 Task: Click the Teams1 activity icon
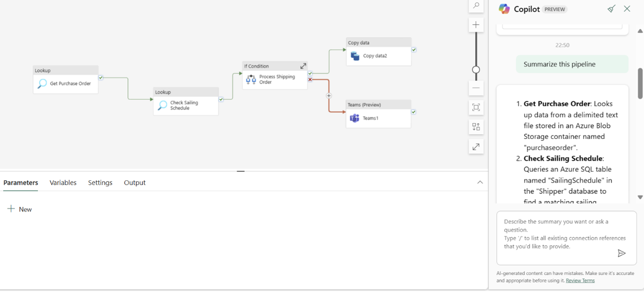coord(354,118)
